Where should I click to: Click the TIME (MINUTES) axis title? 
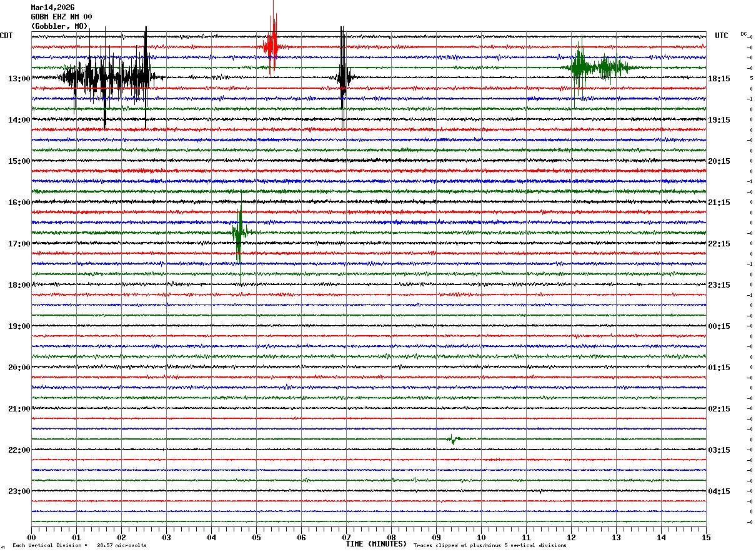376,544
